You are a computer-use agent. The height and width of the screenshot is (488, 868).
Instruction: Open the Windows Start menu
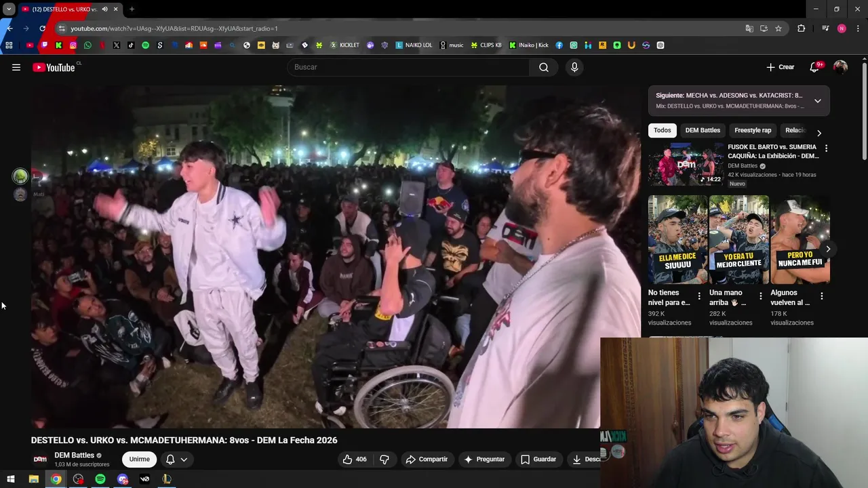click(x=11, y=479)
